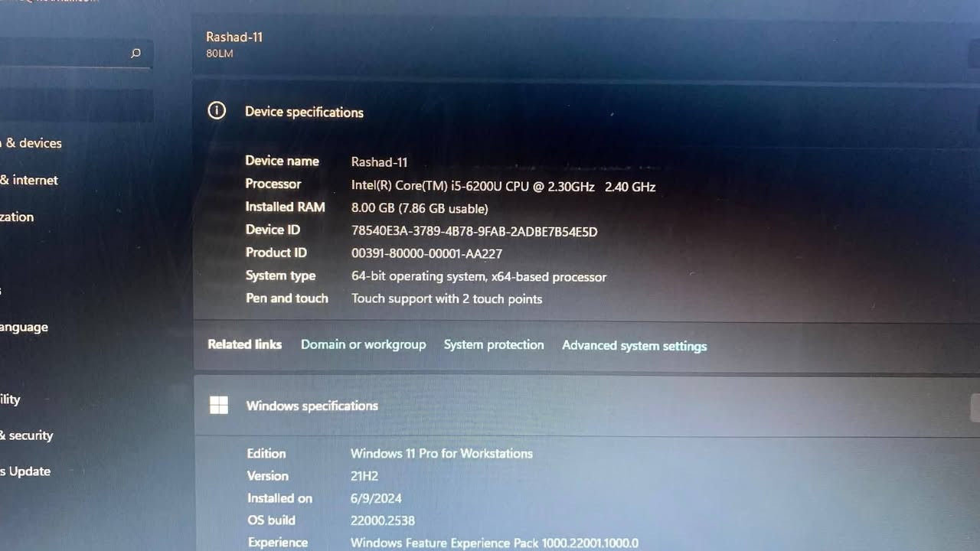This screenshot has width=980, height=551.
Task: Click the Device specifications info icon
Action: pos(217,111)
